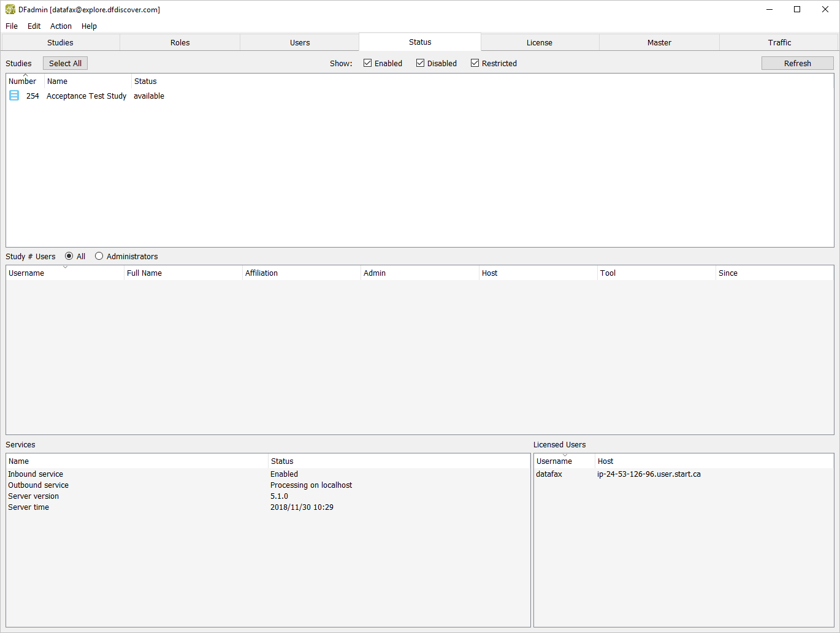Uncheck the Disabled filter checkbox
The height and width of the screenshot is (633, 840).
click(x=421, y=63)
